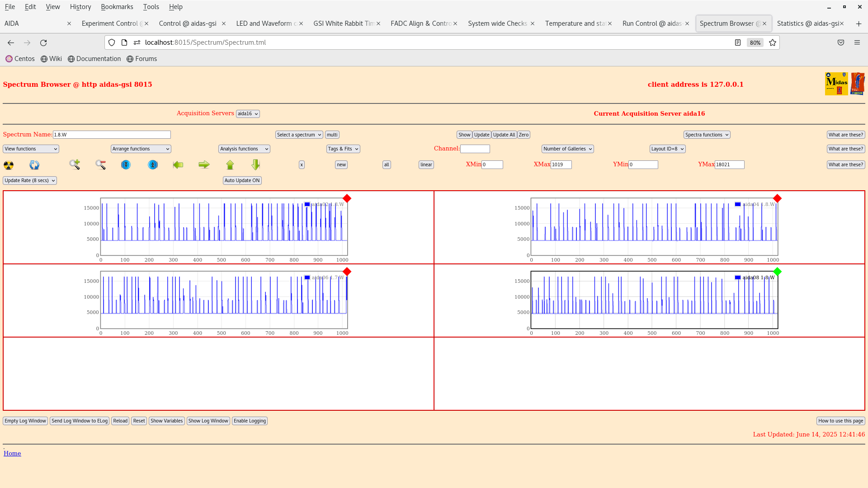The height and width of the screenshot is (488, 868).
Task: Click the blue double down-arrow icon
Action: [126, 165]
